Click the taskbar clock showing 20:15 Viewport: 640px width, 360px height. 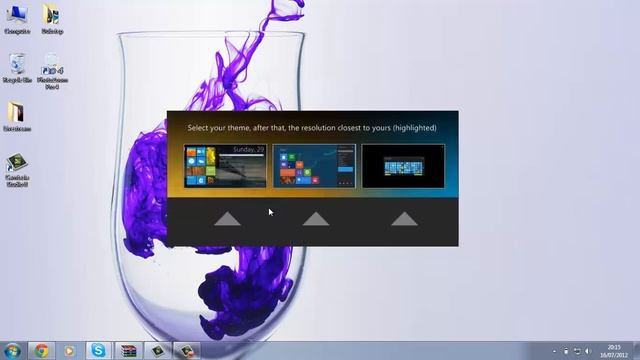pyautogui.click(x=614, y=351)
